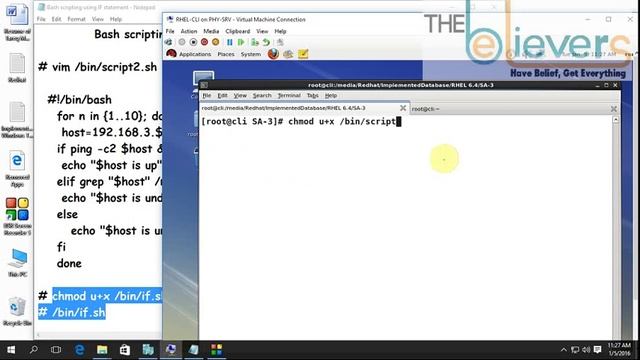Open the terminal's File menu
Image resolution: width=640 pixels, height=360 pixels.
[x=207, y=96]
